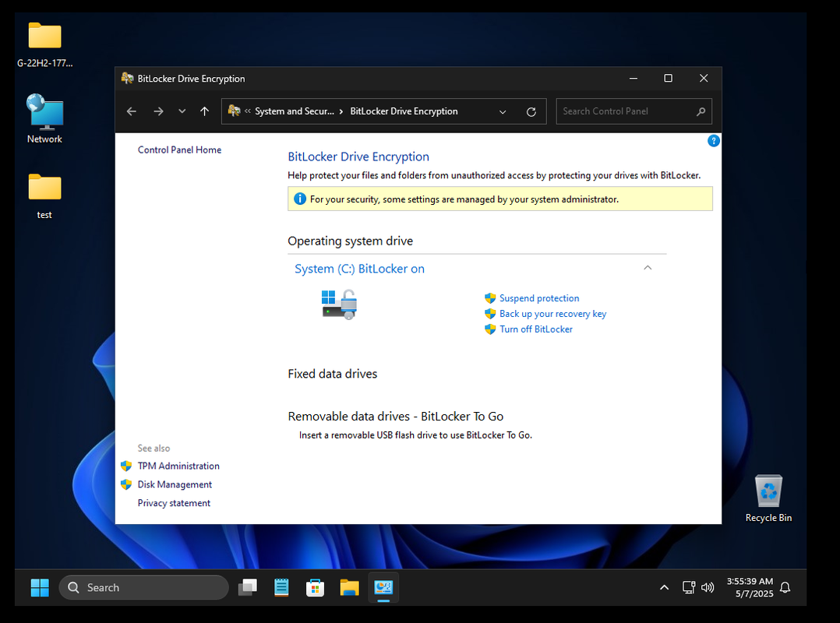Select the Recycle Bin desktop icon
This screenshot has height=623, width=840.
coord(768,498)
